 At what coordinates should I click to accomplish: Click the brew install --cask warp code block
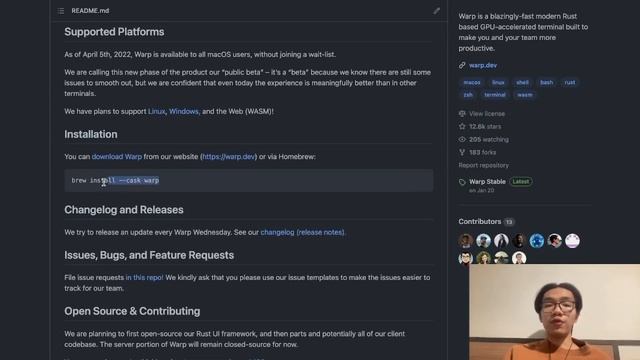[249, 180]
